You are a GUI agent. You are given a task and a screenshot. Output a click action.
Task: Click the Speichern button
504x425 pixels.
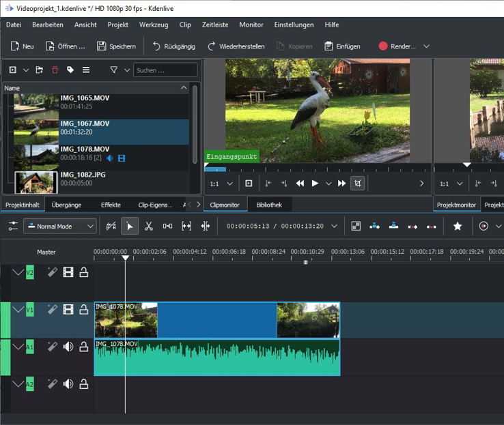pyautogui.click(x=116, y=46)
